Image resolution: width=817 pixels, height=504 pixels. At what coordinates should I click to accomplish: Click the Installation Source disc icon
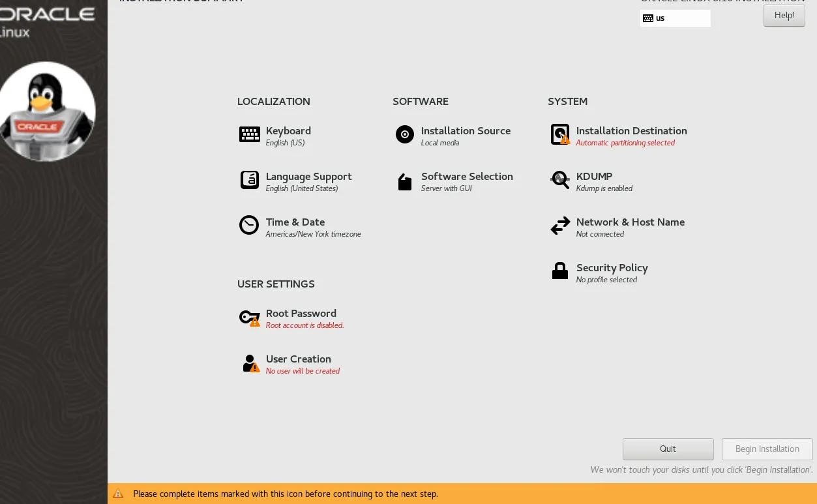[405, 135]
